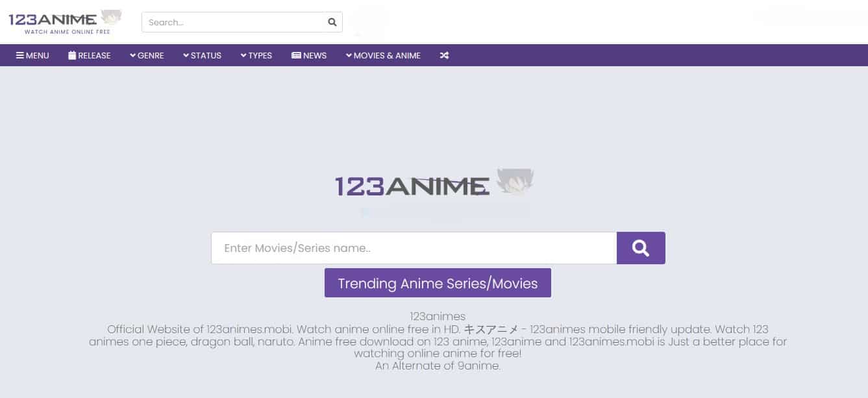Click the 123ANIME logo in the header

(65, 22)
